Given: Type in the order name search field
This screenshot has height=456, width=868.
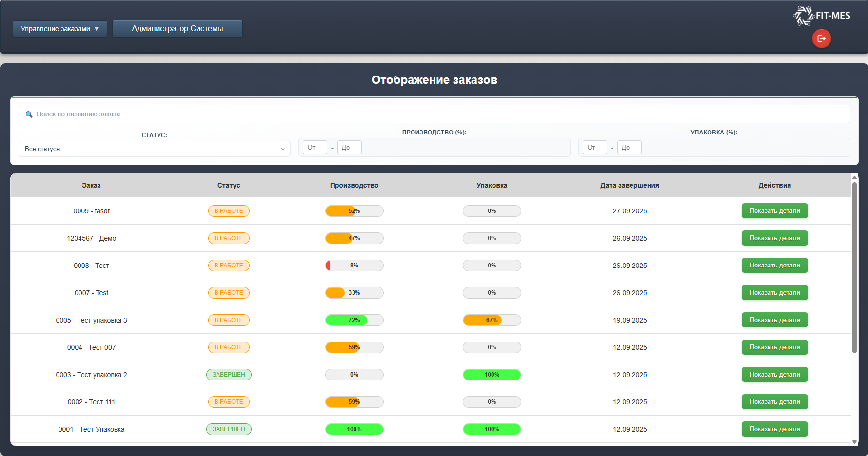Looking at the screenshot, I should [434, 114].
